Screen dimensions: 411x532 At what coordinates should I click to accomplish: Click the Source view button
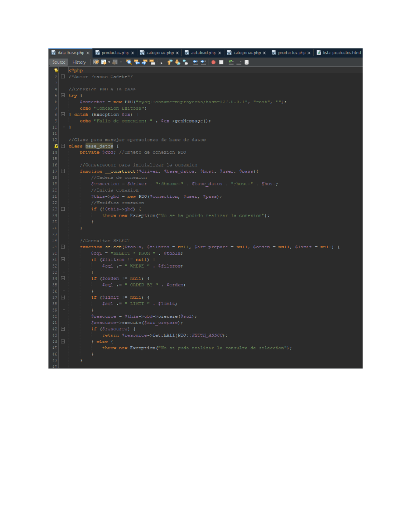pos(58,62)
